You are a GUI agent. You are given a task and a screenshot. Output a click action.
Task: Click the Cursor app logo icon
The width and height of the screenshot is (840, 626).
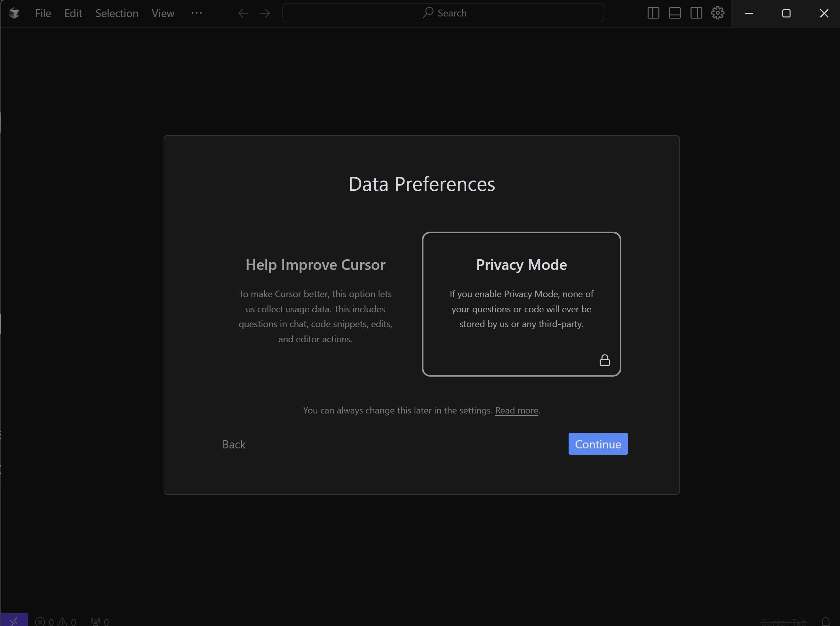pos(14,13)
